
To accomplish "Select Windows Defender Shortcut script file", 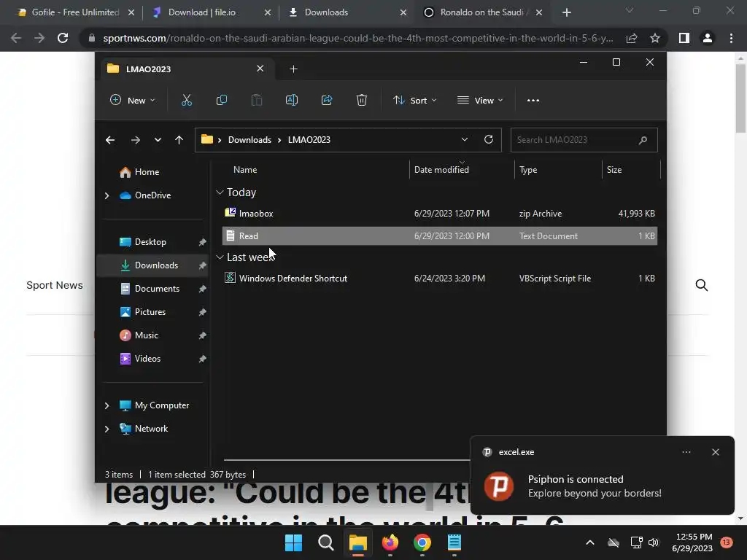I will [440, 279].
